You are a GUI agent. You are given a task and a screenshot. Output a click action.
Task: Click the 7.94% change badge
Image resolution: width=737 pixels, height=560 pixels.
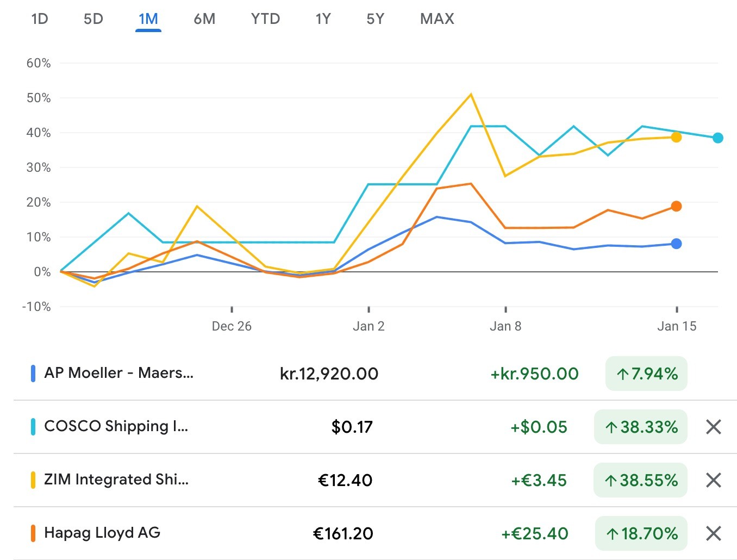point(646,374)
